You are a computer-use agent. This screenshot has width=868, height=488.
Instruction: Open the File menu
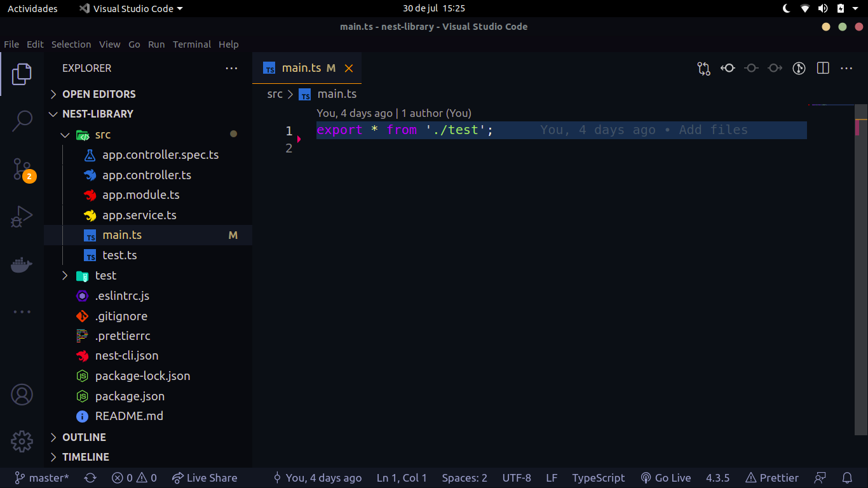point(11,44)
